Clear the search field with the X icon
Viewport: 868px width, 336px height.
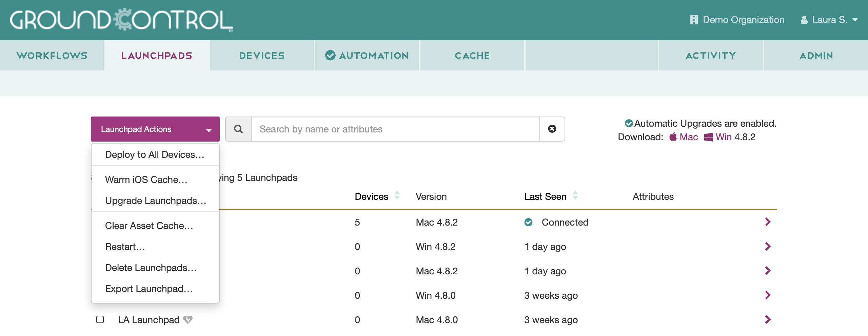[552, 129]
